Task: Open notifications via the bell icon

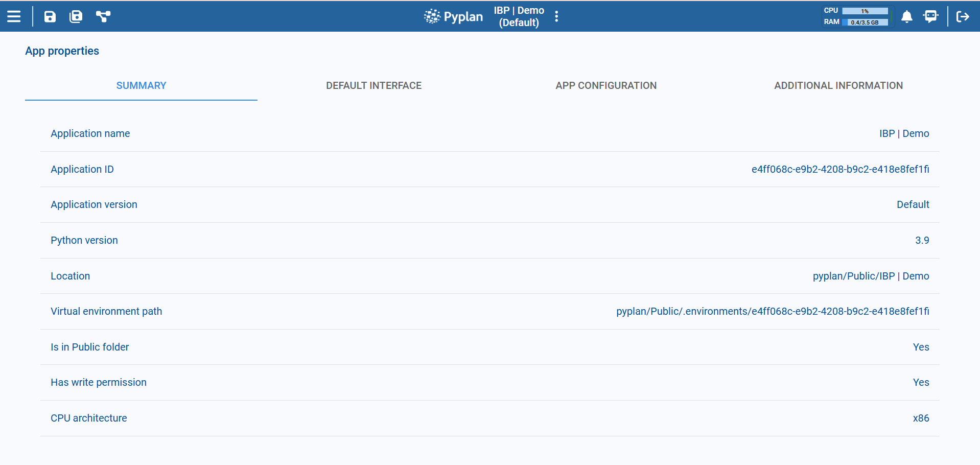Action: tap(907, 17)
